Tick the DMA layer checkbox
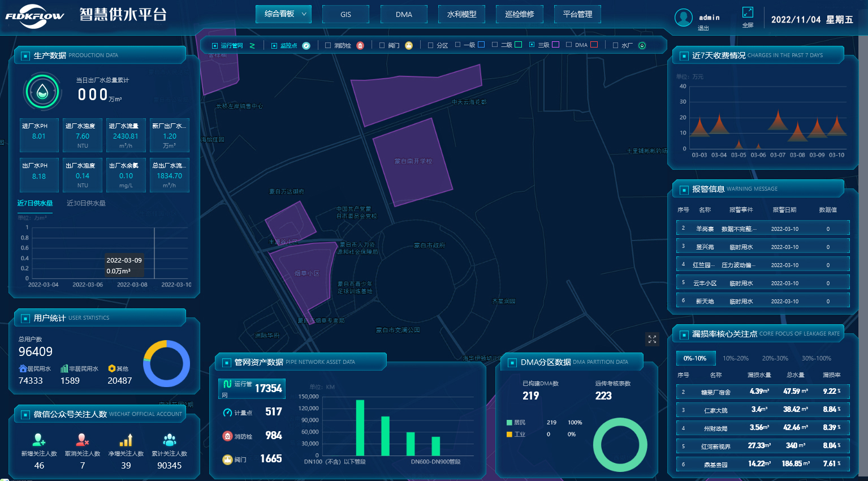The height and width of the screenshot is (481, 868). 569,45
